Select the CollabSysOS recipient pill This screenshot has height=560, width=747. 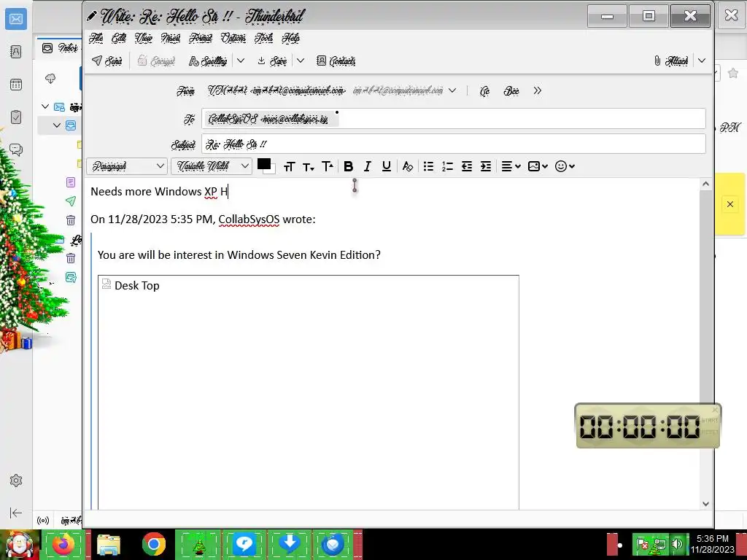click(x=271, y=119)
